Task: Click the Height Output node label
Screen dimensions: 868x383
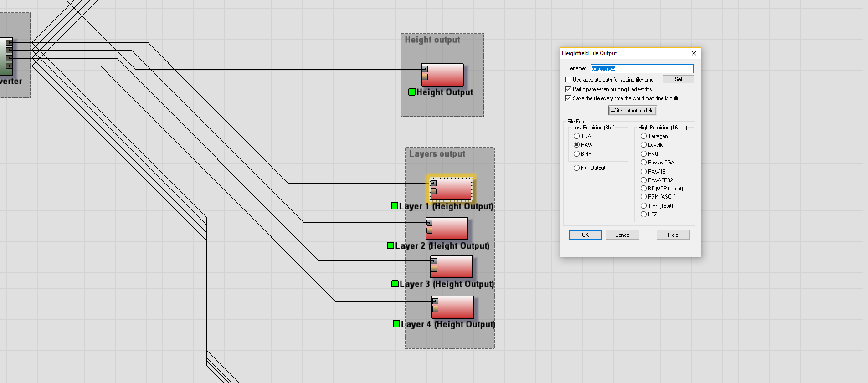Action: pos(445,92)
